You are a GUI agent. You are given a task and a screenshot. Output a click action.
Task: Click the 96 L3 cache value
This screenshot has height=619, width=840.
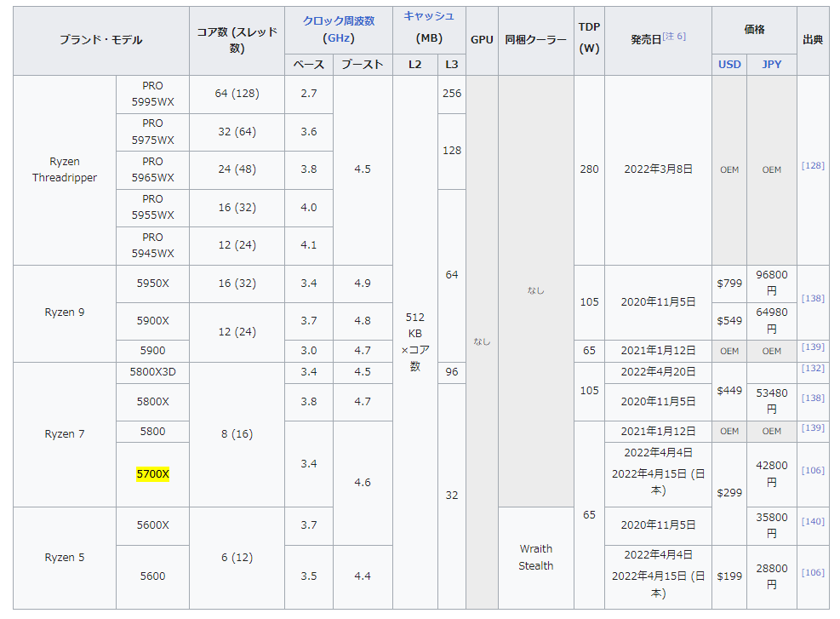[x=452, y=372]
